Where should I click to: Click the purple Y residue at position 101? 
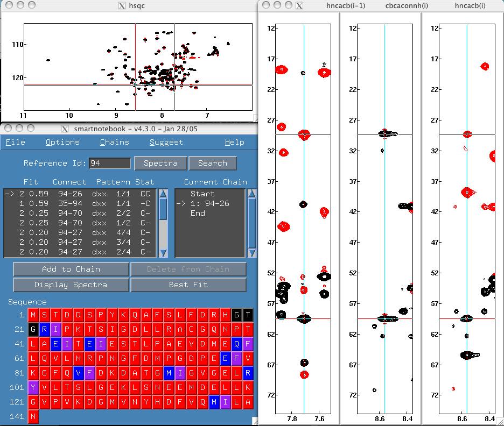[33, 387]
